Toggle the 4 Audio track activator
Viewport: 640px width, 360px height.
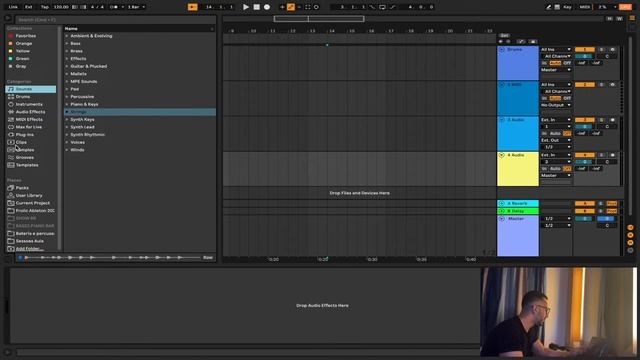584,155
